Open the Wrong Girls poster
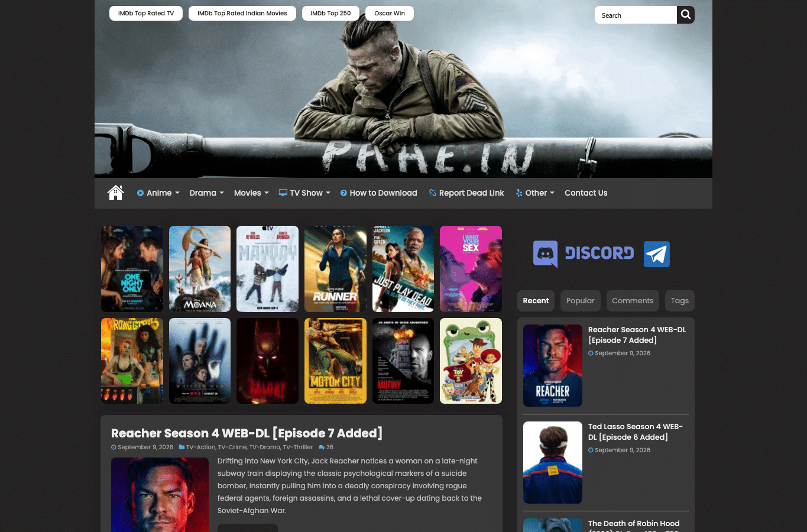807x532 pixels. (132, 361)
